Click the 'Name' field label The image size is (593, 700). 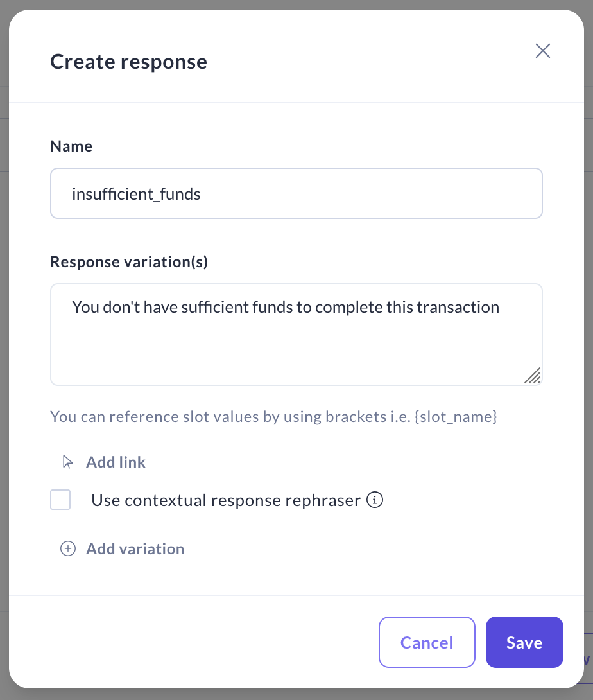71,146
